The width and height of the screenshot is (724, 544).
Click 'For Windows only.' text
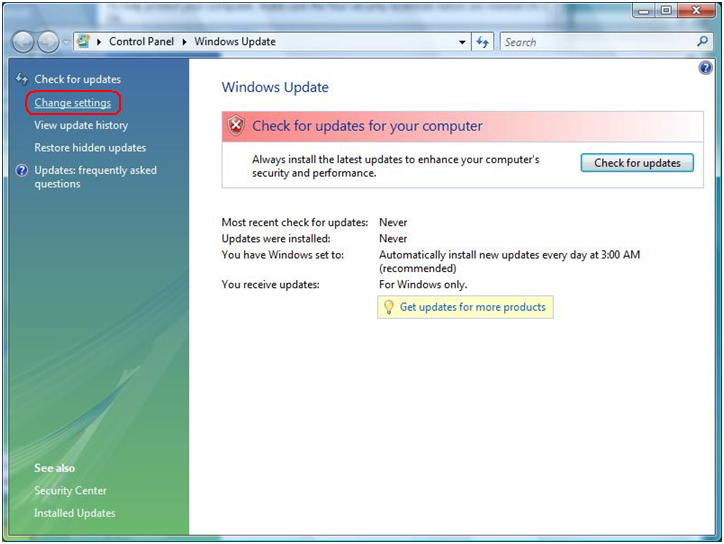point(423,284)
